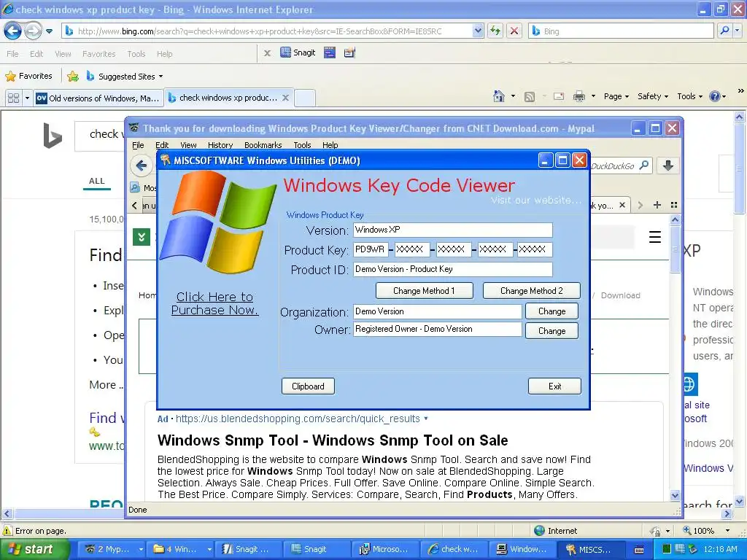Screen dimensions: 747x560
Task: Click the Bing search box in the IE toolbar
Action: coord(620,31)
